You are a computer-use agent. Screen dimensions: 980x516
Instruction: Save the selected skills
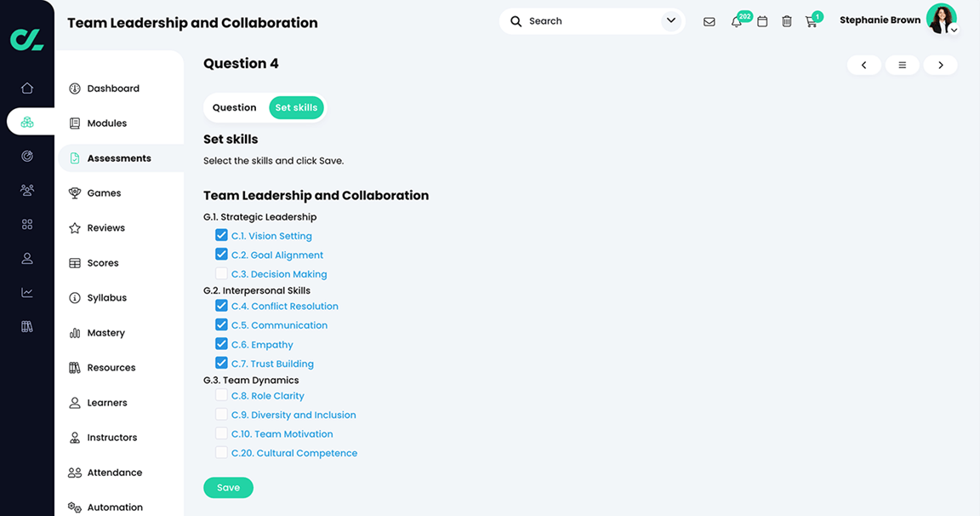[x=228, y=487]
